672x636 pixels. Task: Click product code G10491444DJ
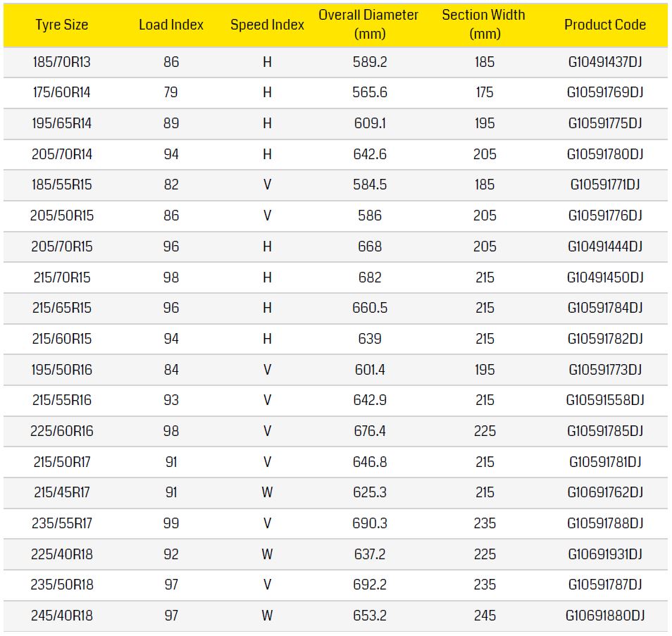(x=605, y=247)
